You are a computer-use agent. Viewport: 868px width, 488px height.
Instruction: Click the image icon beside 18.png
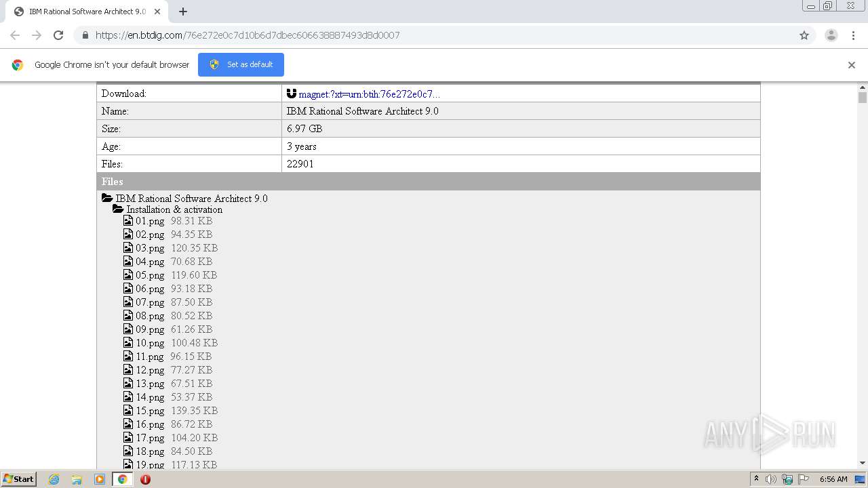point(128,451)
